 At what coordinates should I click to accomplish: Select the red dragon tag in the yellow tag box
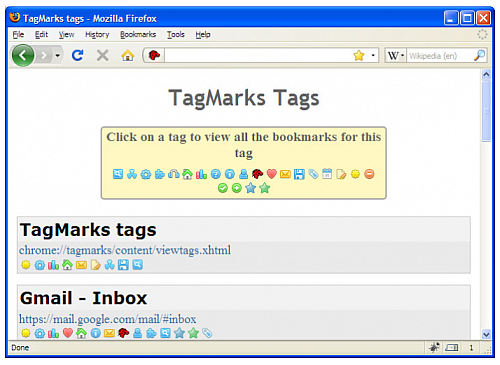[x=257, y=174]
